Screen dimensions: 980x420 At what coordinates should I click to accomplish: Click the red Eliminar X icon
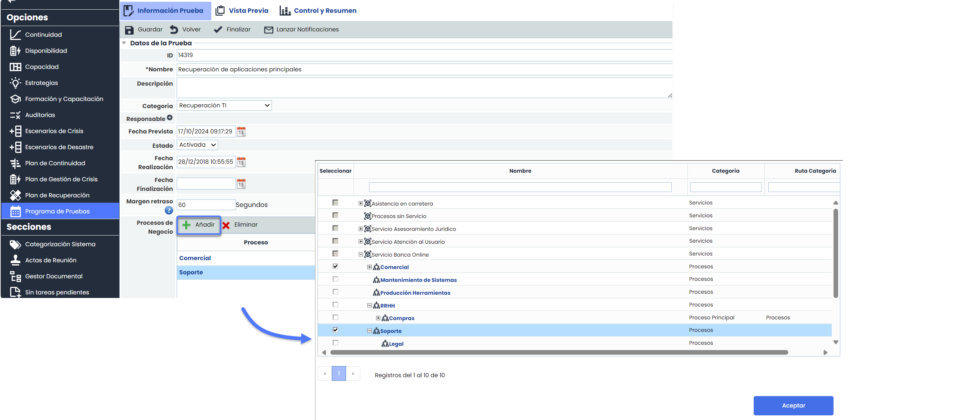coord(226,225)
